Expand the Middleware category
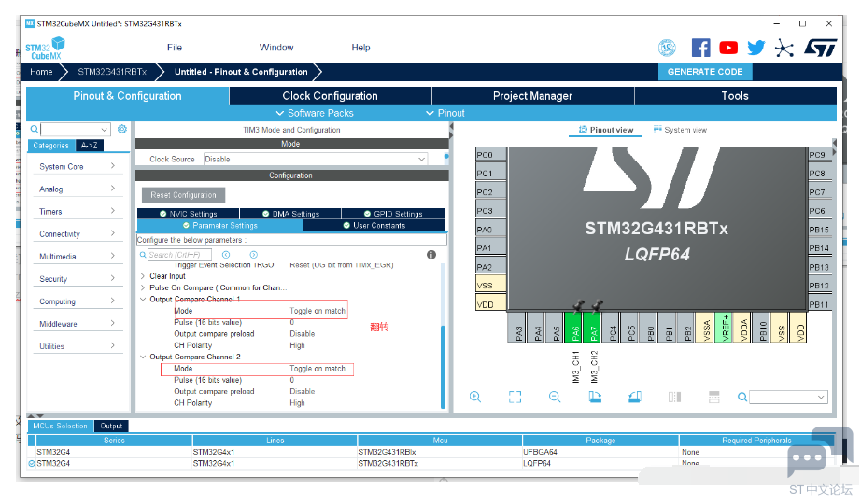Screen dimensions: 861x504 coord(78,324)
